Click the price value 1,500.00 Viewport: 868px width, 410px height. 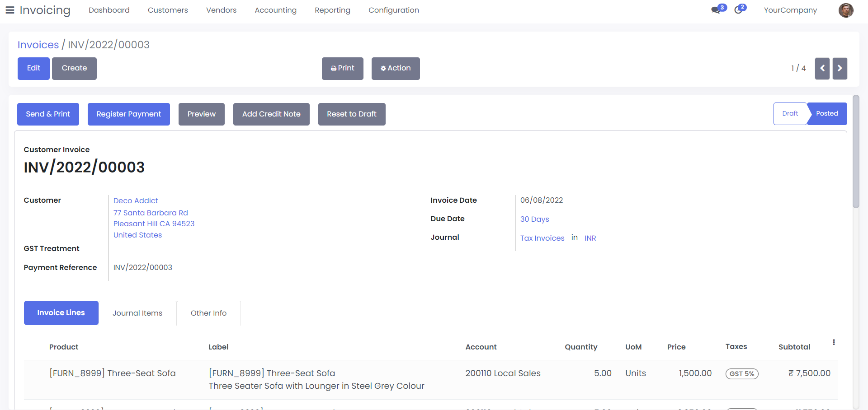tap(695, 373)
